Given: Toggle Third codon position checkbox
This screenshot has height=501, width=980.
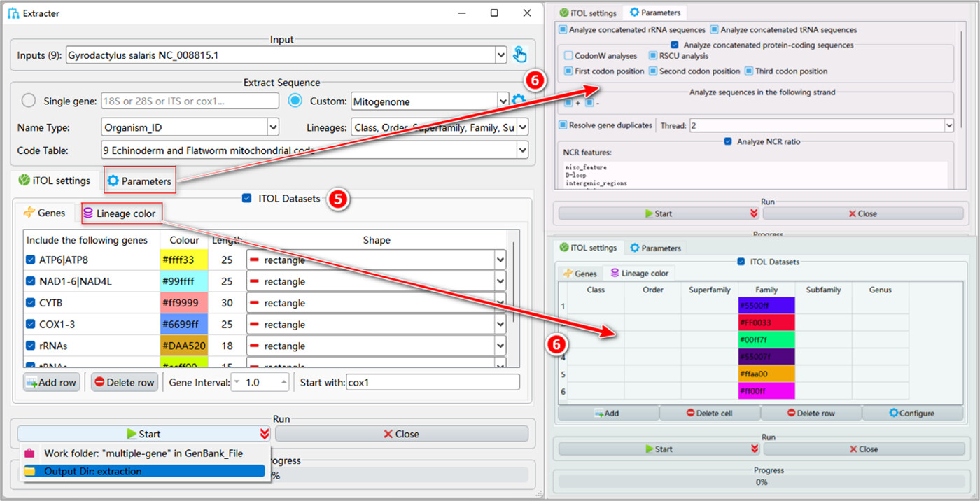Looking at the screenshot, I should pyautogui.click(x=749, y=71).
